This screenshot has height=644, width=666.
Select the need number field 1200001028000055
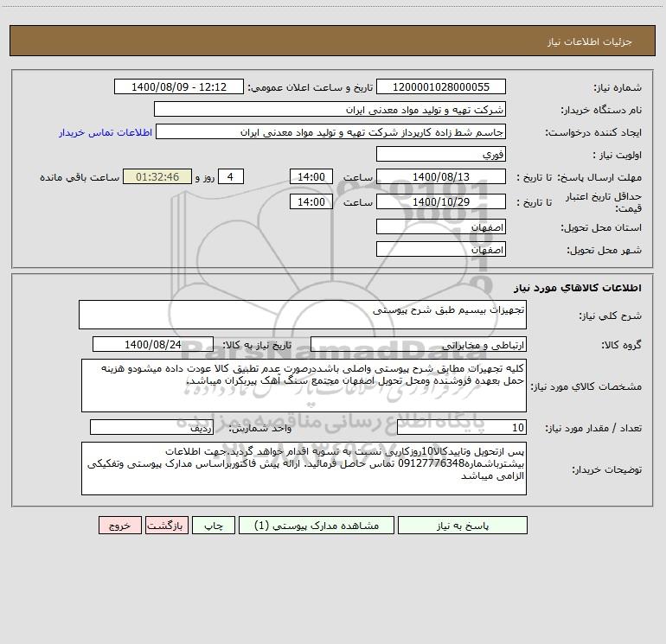click(441, 87)
